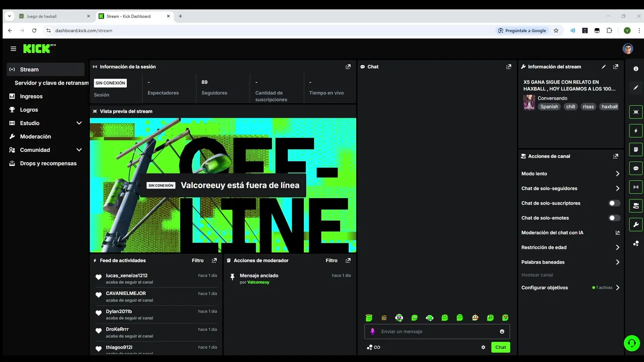Toggle the lightning bolt panel in right sidebar
Viewport: 644px width, 362px height.
[x=636, y=131]
